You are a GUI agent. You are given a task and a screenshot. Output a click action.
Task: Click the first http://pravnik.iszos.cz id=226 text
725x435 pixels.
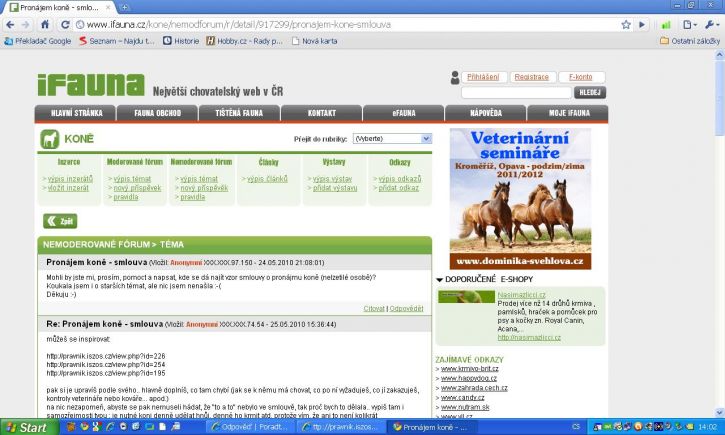click(x=106, y=356)
